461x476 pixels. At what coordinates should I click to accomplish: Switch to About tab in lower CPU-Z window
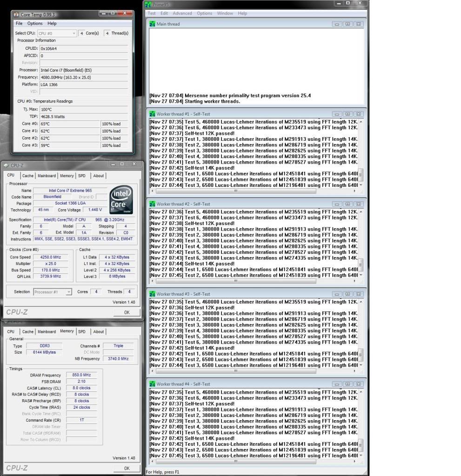tap(99, 332)
